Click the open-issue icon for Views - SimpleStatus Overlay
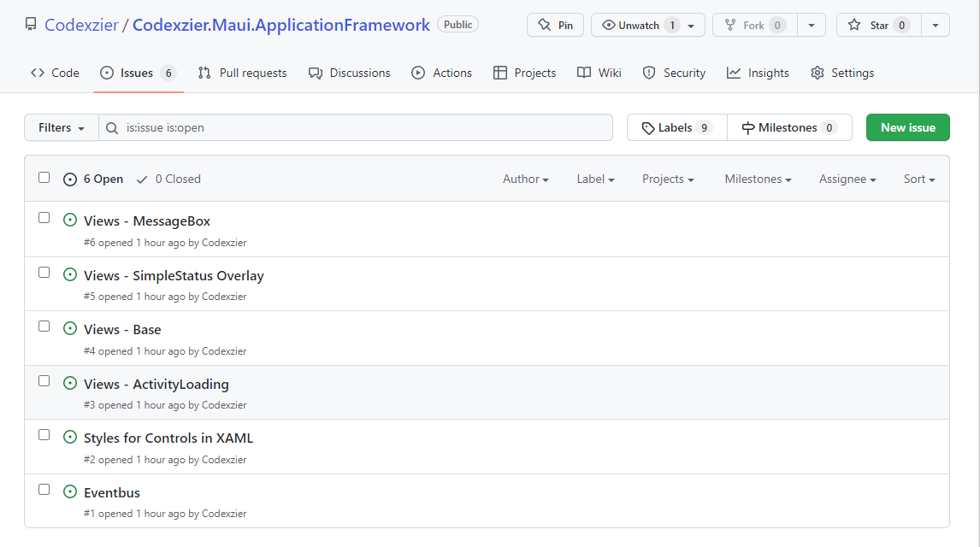This screenshot has height=547, width=980. coord(70,274)
